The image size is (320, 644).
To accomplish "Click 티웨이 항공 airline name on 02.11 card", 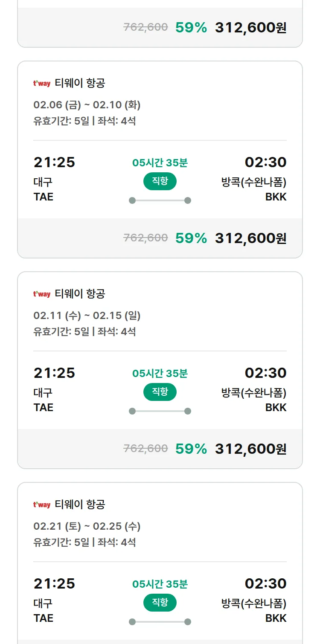I will tap(80, 294).
